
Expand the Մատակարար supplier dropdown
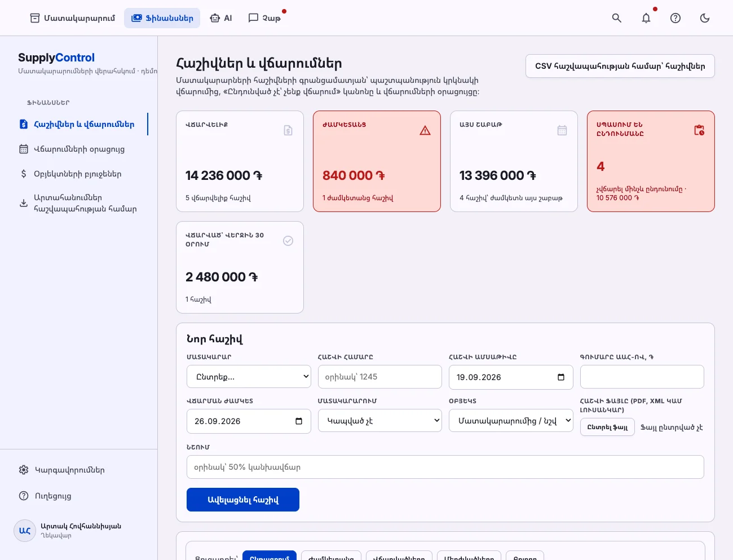(249, 377)
